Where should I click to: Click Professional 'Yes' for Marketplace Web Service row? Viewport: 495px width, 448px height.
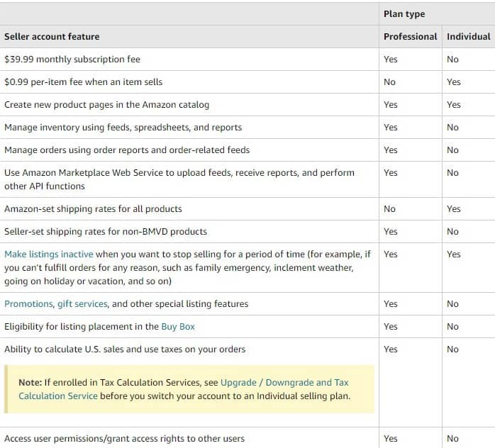pyautogui.click(x=391, y=173)
